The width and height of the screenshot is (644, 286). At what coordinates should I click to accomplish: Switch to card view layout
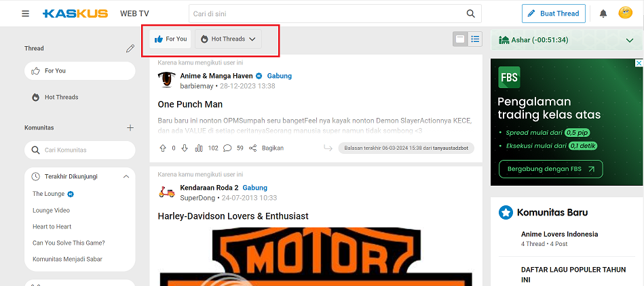pos(460,39)
